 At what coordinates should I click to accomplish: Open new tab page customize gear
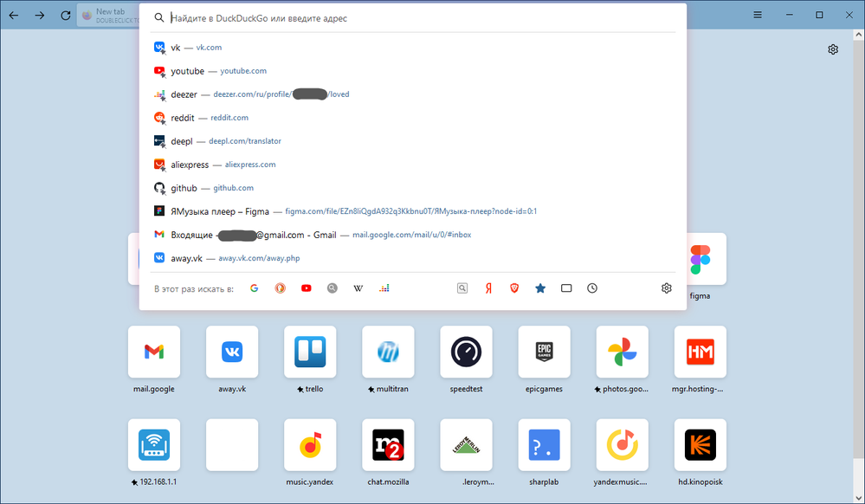(833, 49)
